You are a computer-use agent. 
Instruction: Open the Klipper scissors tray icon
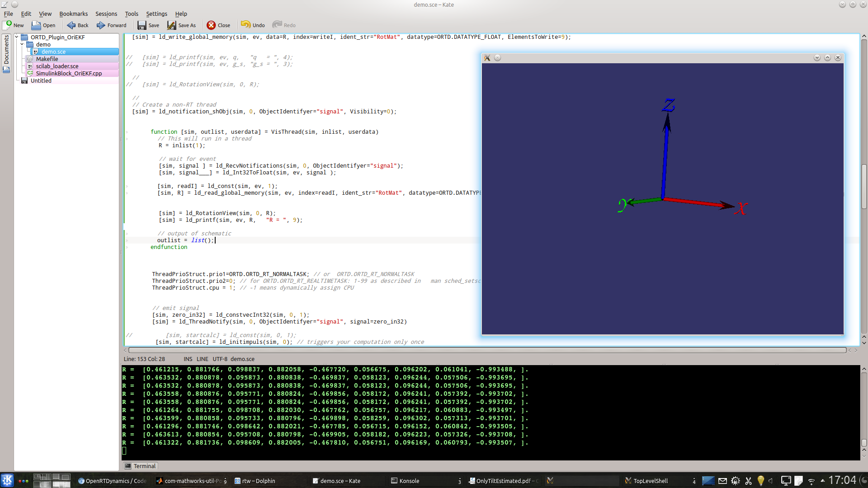click(x=748, y=481)
